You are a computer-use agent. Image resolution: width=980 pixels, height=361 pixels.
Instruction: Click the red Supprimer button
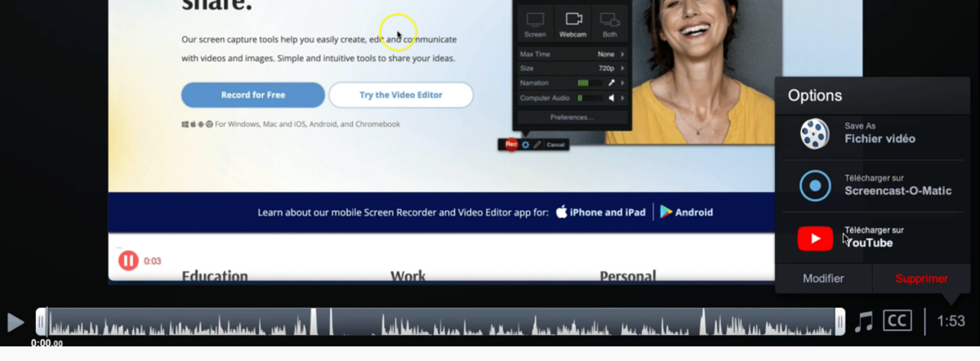click(922, 279)
